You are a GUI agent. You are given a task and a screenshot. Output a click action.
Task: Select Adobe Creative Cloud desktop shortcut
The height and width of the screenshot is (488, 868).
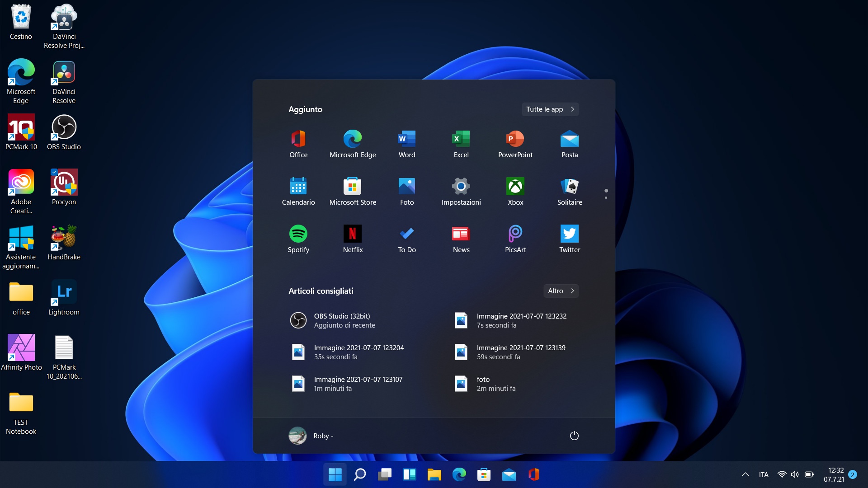tap(21, 192)
